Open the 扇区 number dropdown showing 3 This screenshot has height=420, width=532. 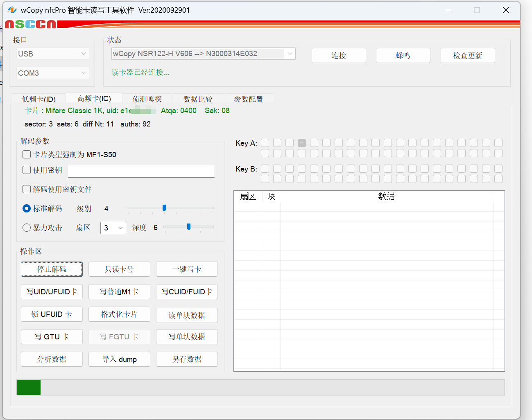(113, 228)
